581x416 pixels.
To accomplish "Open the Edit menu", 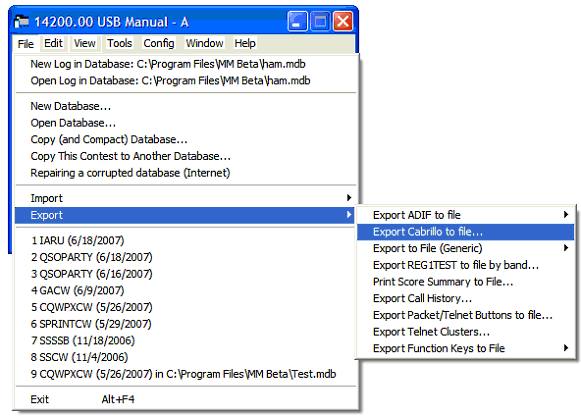I will (x=53, y=43).
